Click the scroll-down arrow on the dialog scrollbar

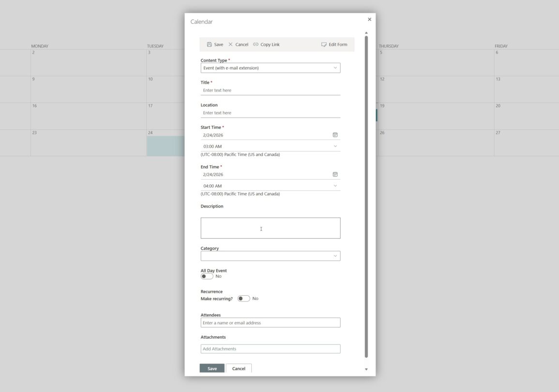(366, 368)
